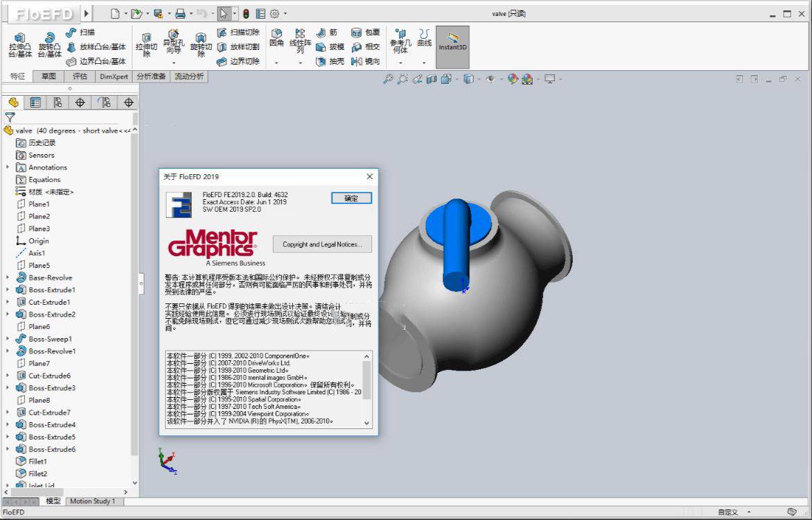The width and height of the screenshot is (812, 520).
Task: Open the dropdown arrow under Linear Pattern
Action: point(300,63)
